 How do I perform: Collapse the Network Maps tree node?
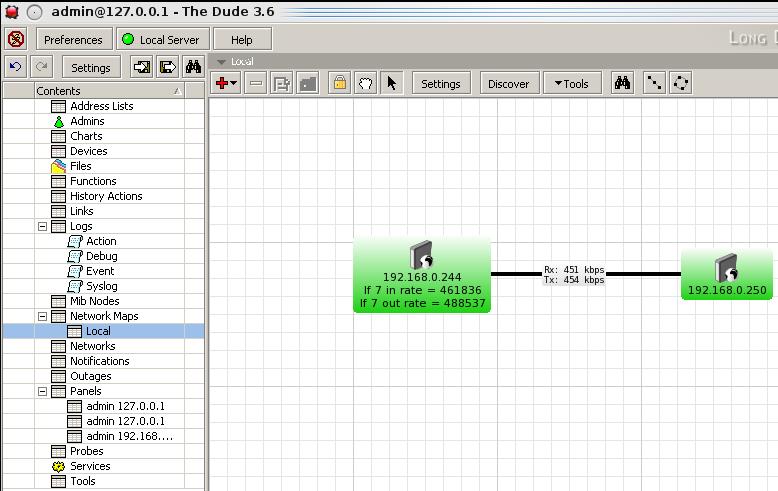pyautogui.click(x=43, y=316)
